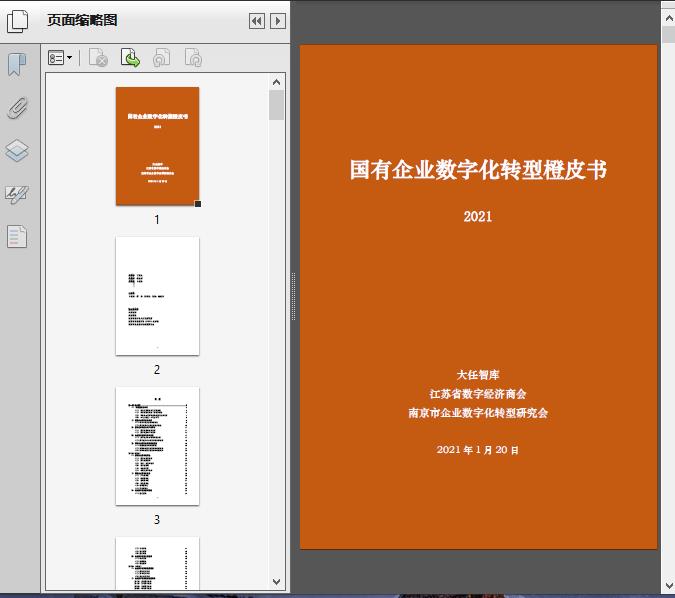
Task: Click the title 国有企业数字化转型橙皮书
Action: click(x=478, y=169)
